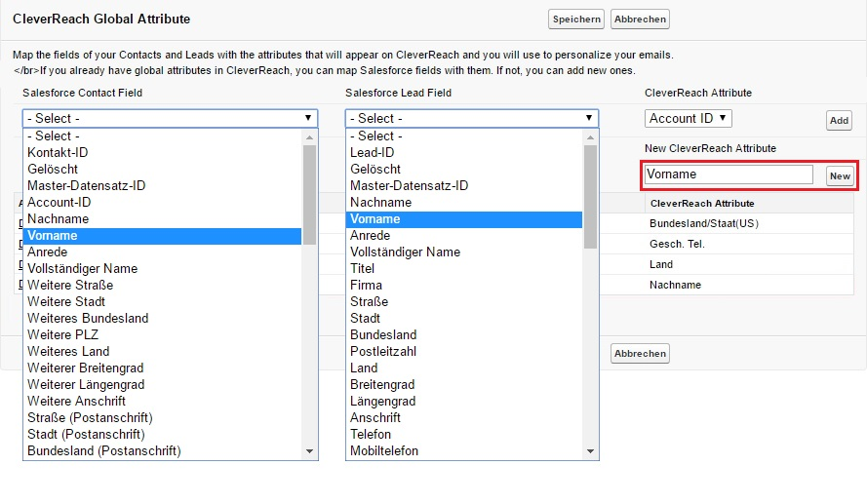Click the Add button

pos(839,121)
